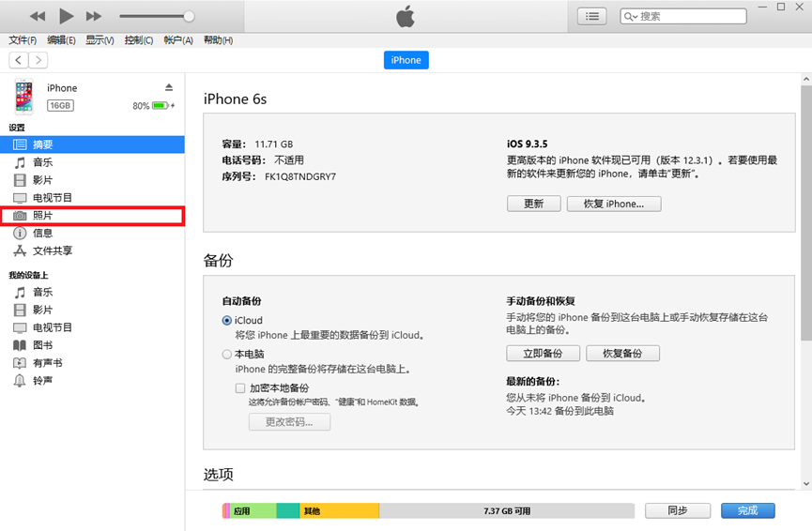
Task: Click the Update (更新) button
Action: (x=533, y=204)
